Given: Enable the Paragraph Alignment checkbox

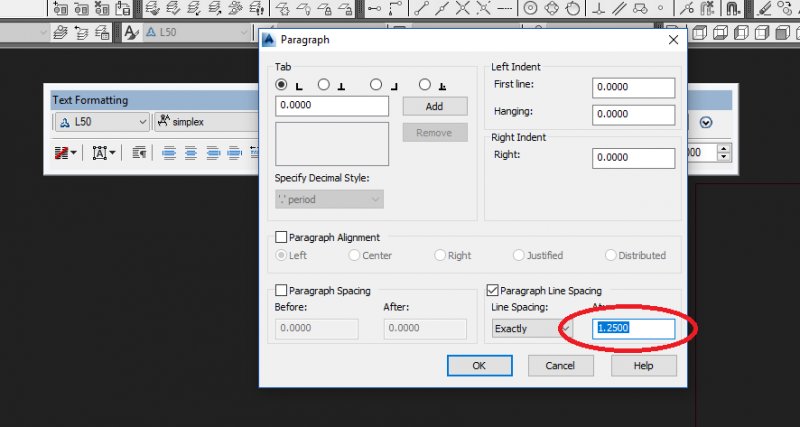Looking at the screenshot, I should pos(281,237).
